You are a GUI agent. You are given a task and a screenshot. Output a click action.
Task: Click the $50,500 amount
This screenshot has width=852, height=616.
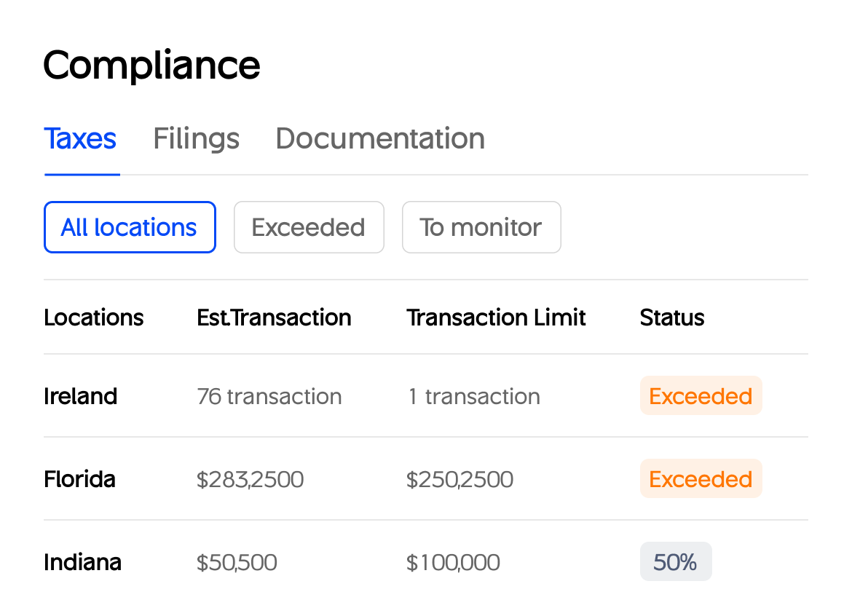237,563
